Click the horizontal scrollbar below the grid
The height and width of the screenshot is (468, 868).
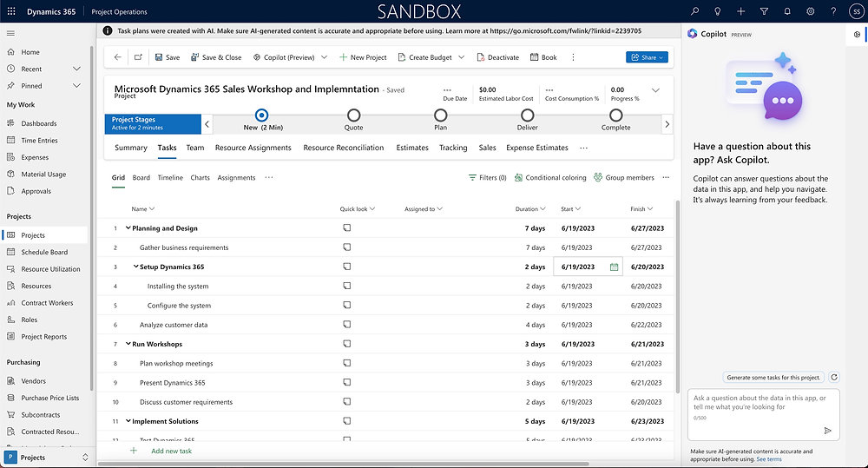343,464
